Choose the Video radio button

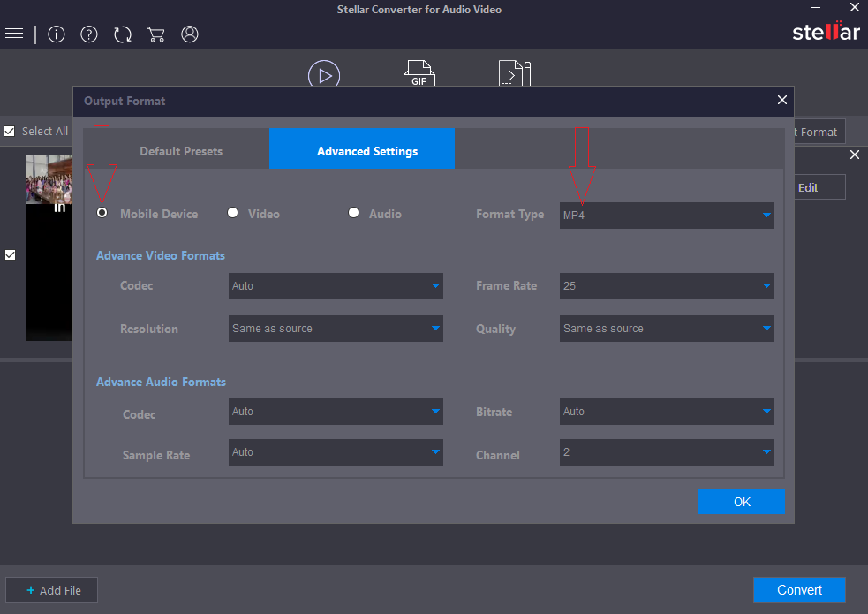(233, 213)
